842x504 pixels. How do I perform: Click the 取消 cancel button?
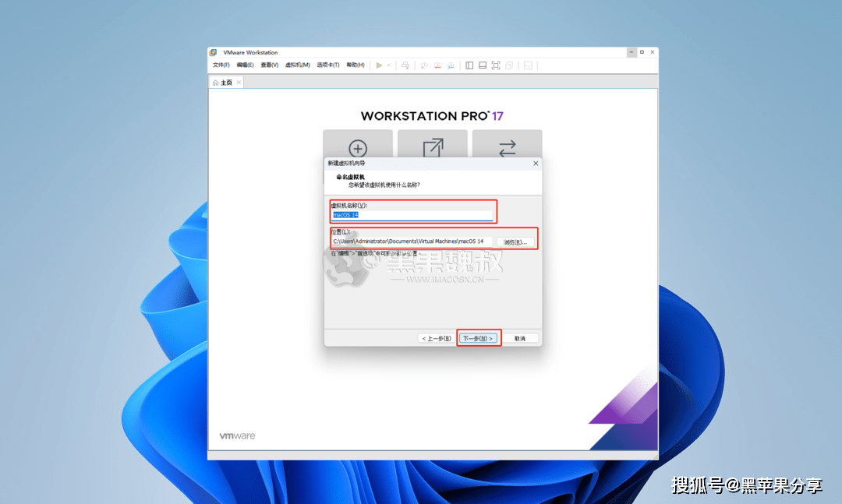[x=520, y=339]
